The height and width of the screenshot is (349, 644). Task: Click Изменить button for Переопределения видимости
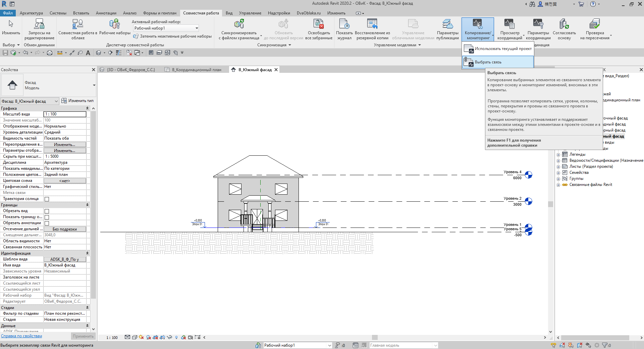click(65, 145)
